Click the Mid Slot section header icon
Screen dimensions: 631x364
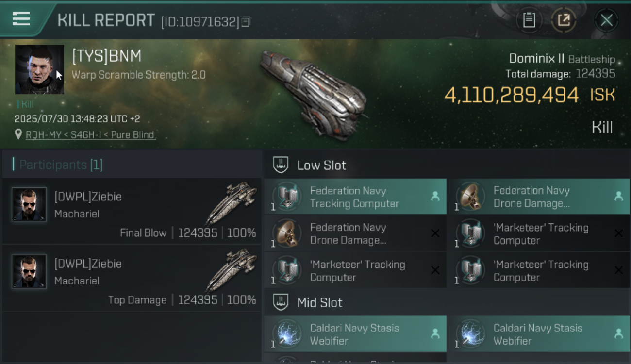click(x=281, y=302)
